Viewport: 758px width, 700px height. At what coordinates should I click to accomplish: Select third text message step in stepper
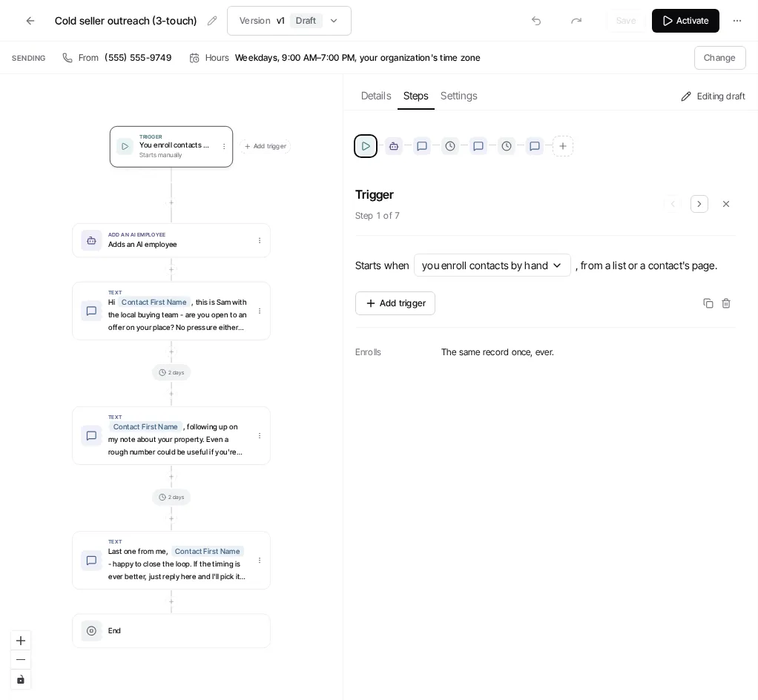pos(534,146)
